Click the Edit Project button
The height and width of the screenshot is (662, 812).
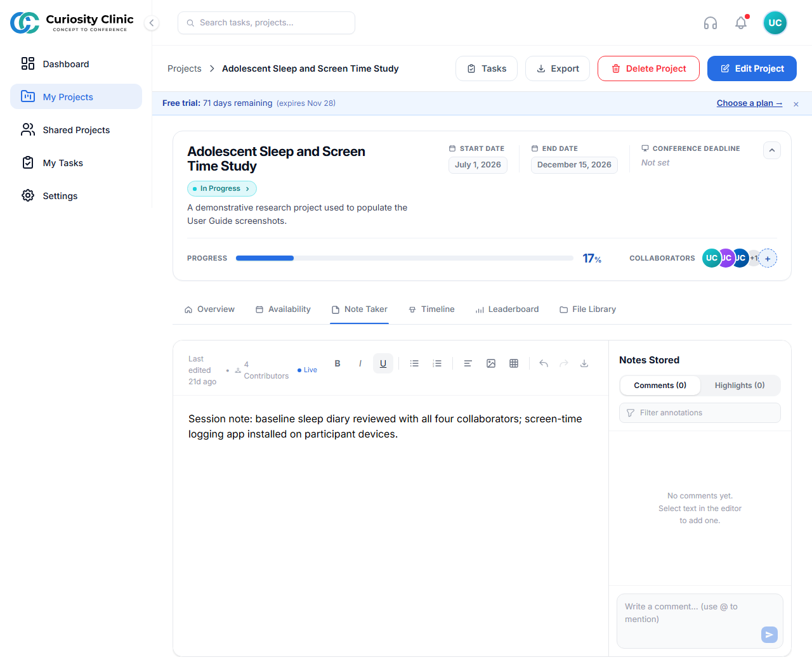pyautogui.click(x=752, y=68)
